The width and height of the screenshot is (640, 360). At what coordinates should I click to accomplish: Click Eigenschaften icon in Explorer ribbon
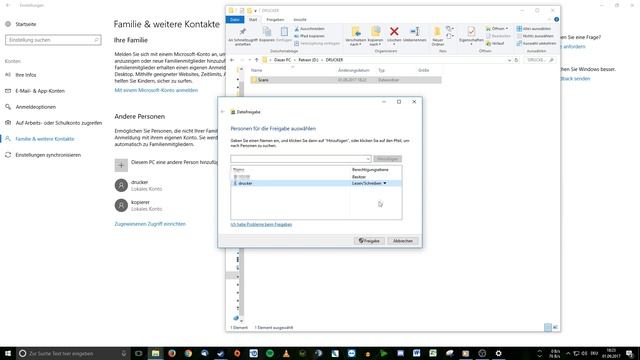[471, 32]
